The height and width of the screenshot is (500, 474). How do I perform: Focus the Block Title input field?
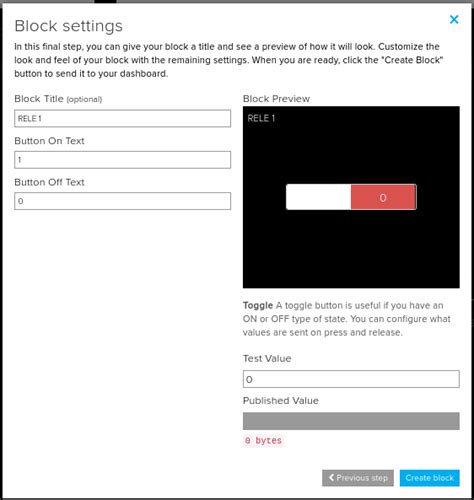point(122,118)
